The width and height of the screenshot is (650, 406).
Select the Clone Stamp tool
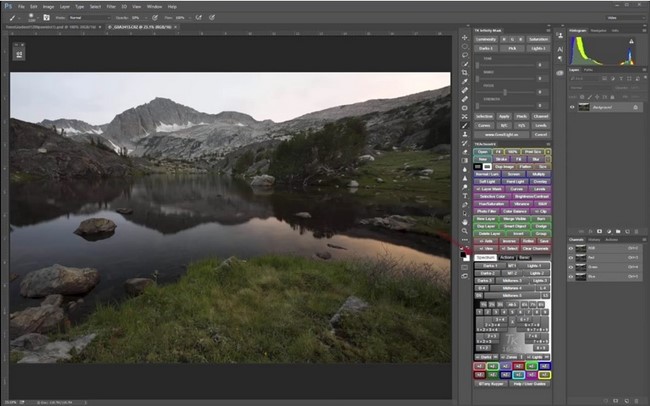[465, 132]
